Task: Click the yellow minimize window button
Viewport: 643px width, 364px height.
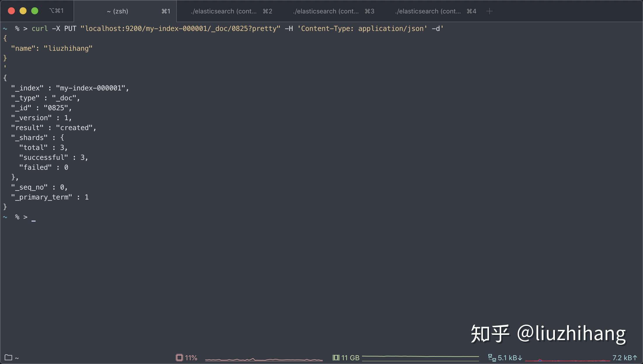Action: tap(23, 11)
